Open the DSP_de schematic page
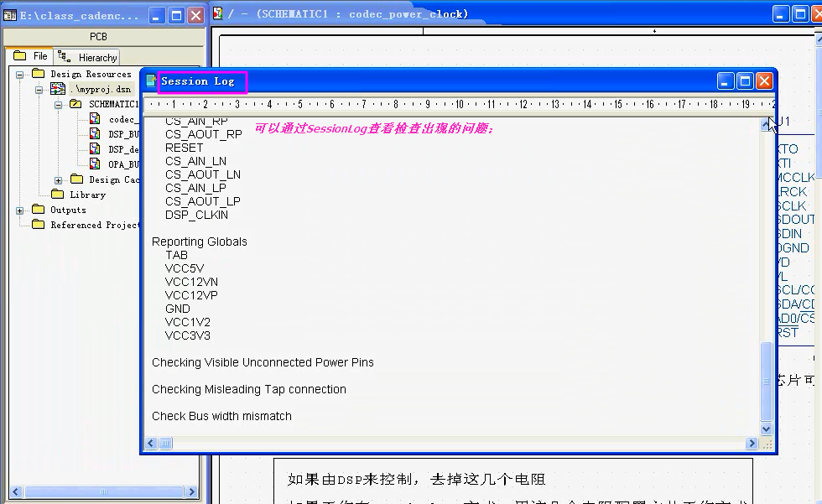822x504 pixels. [x=123, y=149]
